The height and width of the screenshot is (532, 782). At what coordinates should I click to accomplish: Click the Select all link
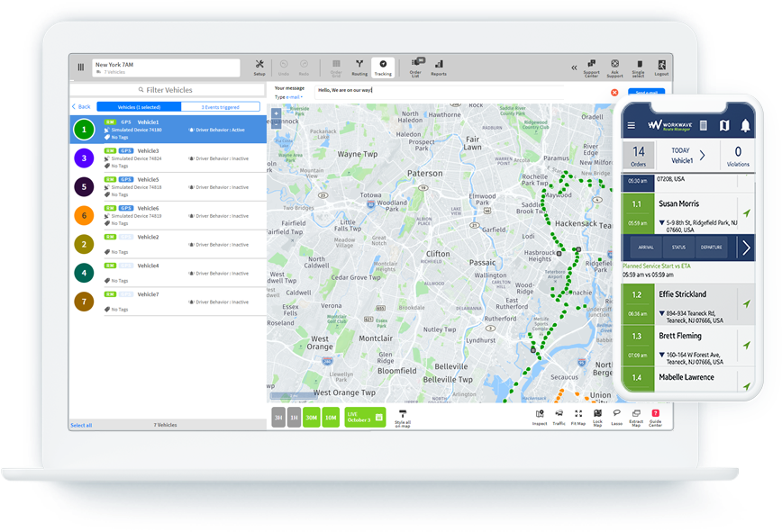(81, 425)
